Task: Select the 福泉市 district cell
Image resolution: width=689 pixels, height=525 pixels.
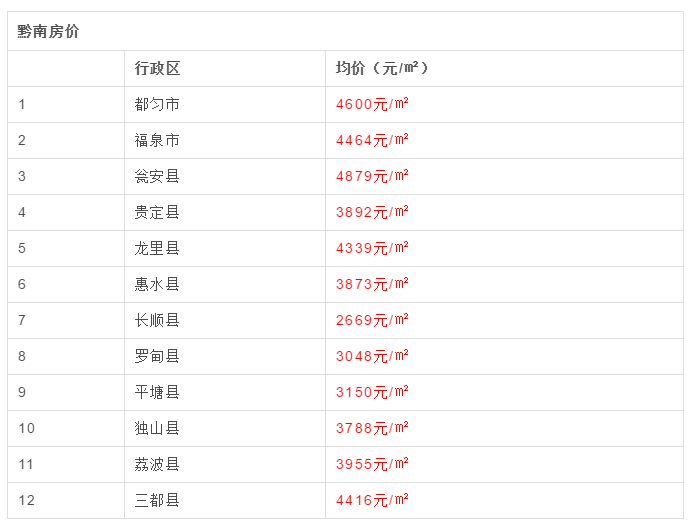Action: click(157, 140)
